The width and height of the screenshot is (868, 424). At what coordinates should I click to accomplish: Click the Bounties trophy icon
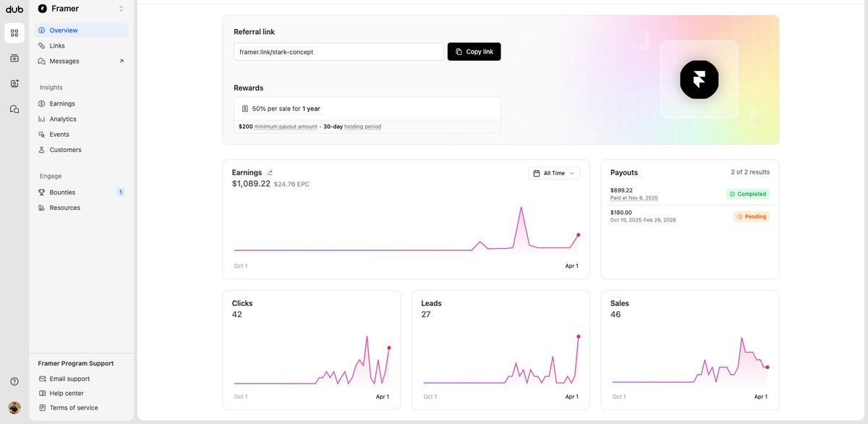click(42, 192)
